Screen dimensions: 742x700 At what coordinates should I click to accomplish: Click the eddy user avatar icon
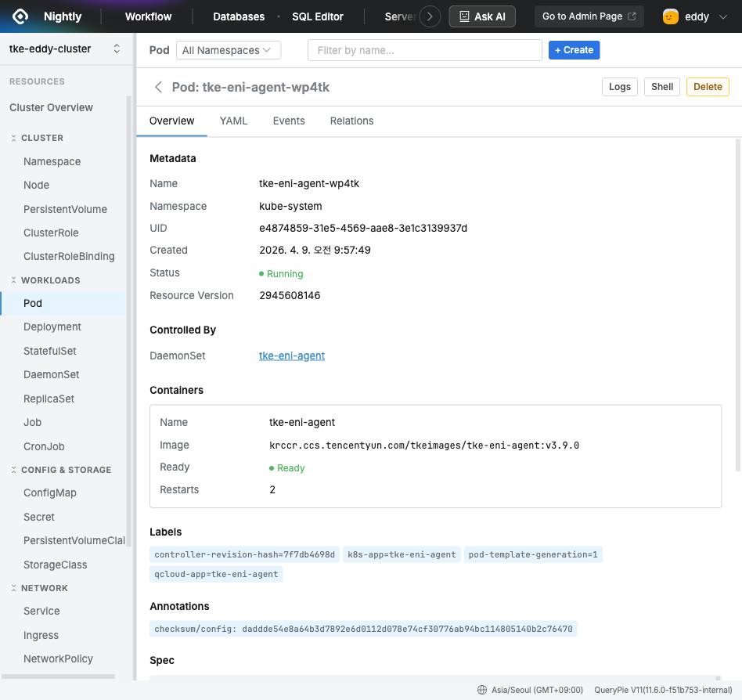(670, 16)
